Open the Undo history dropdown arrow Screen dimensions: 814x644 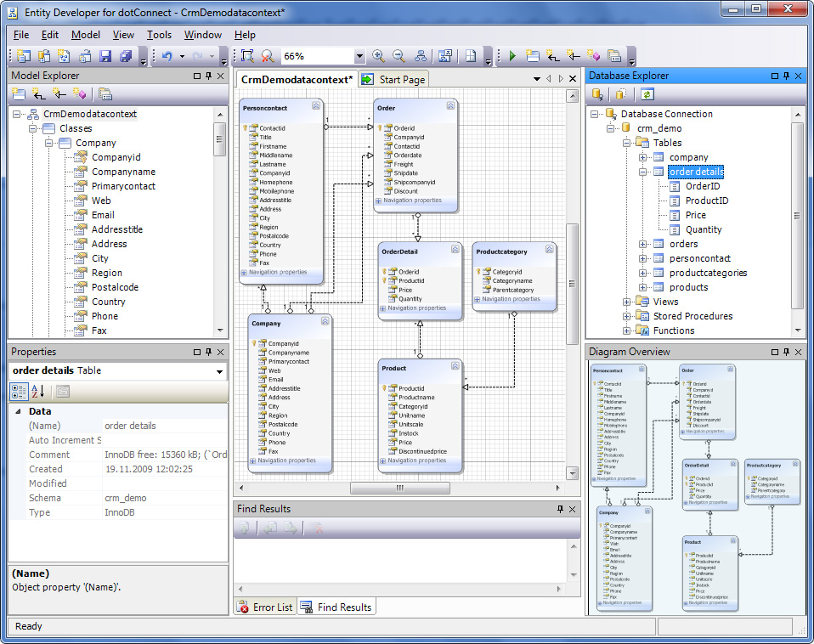[x=182, y=56]
